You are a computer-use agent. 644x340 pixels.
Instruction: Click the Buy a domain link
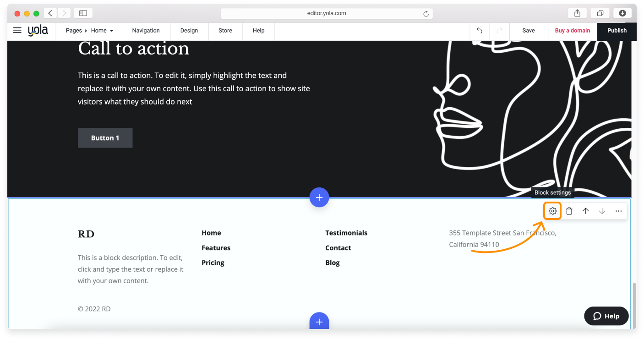click(x=572, y=31)
